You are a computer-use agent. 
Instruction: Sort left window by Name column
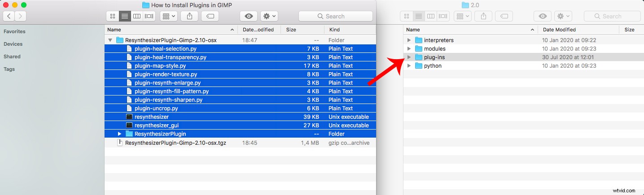tap(171, 30)
